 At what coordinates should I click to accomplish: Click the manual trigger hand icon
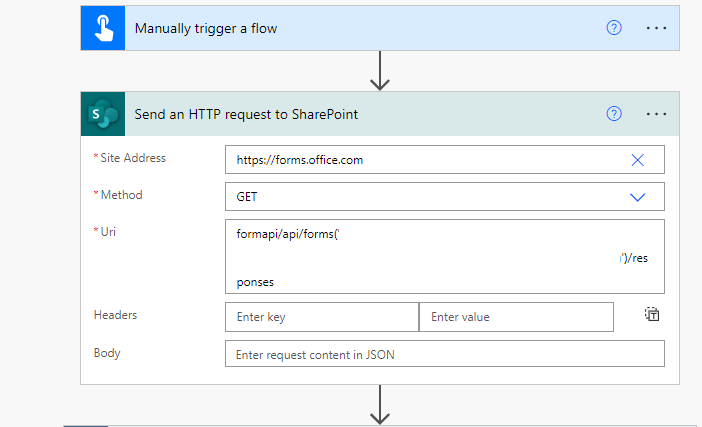pyautogui.click(x=103, y=28)
